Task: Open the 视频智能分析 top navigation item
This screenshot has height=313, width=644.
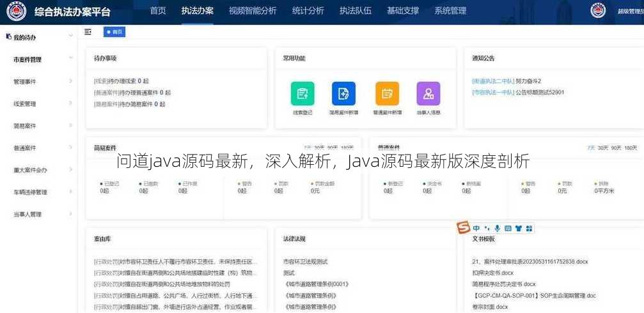Action: tap(253, 11)
